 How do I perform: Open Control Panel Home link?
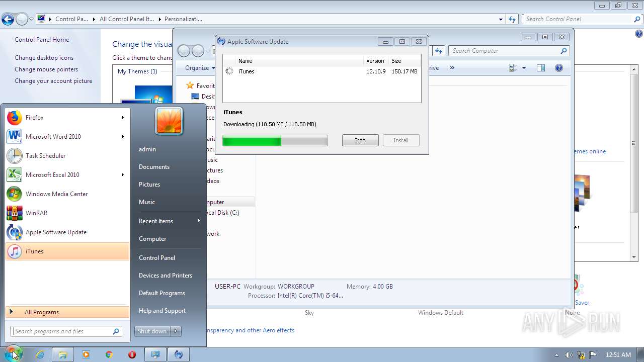[x=42, y=40]
